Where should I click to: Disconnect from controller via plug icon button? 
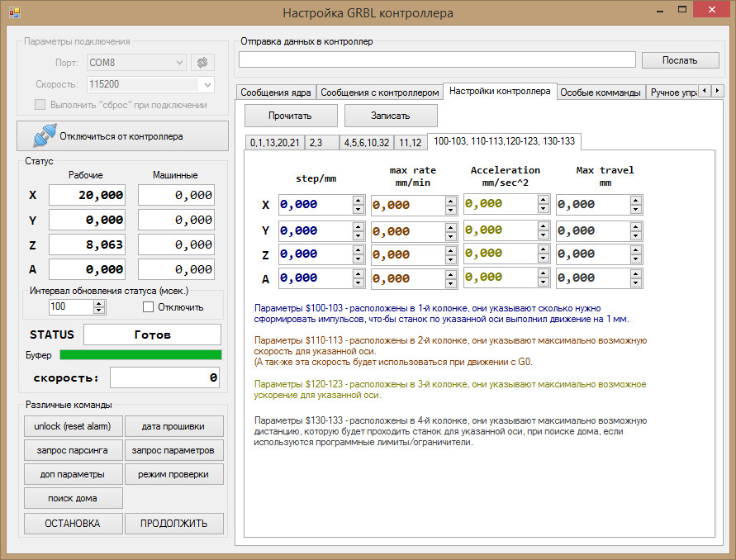click(x=122, y=136)
